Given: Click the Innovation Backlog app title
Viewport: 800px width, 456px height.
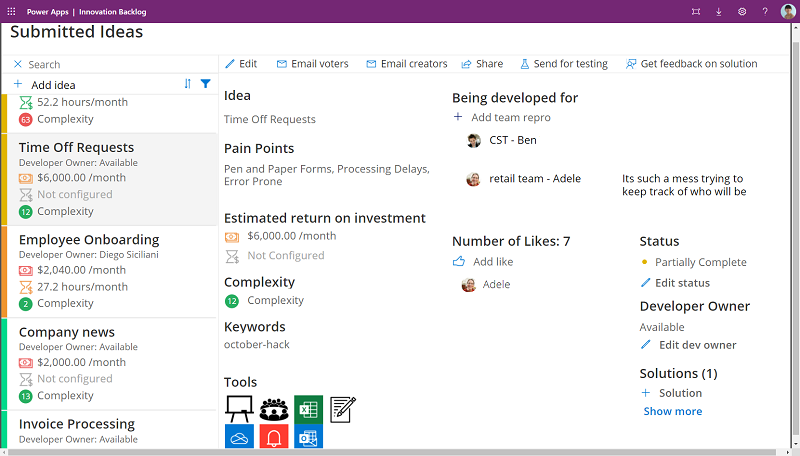Looking at the screenshot, I should [112, 12].
